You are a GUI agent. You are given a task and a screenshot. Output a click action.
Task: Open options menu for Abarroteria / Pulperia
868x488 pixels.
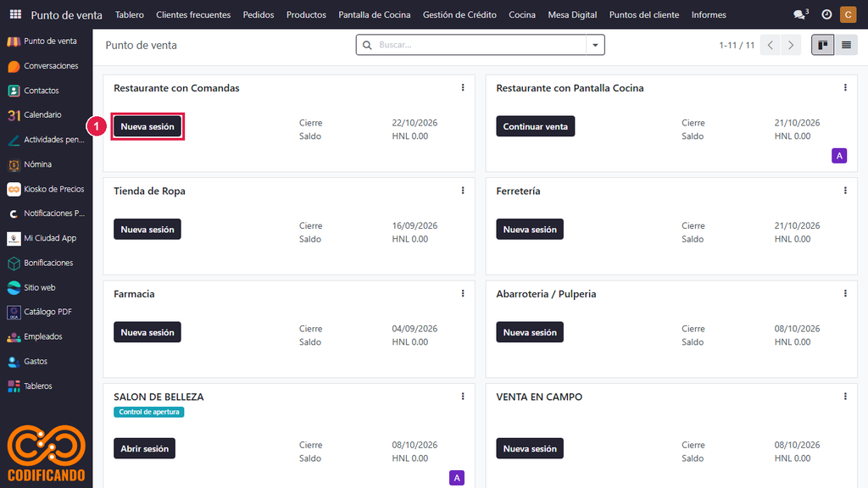pos(845,293)
